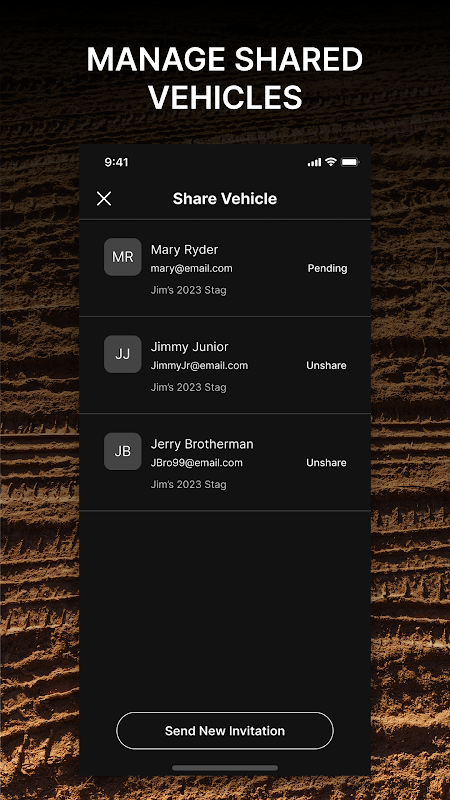The image size is (450, 800).
Task: Select the name Jerry Brotherman
Action: [x=202, y=444]
